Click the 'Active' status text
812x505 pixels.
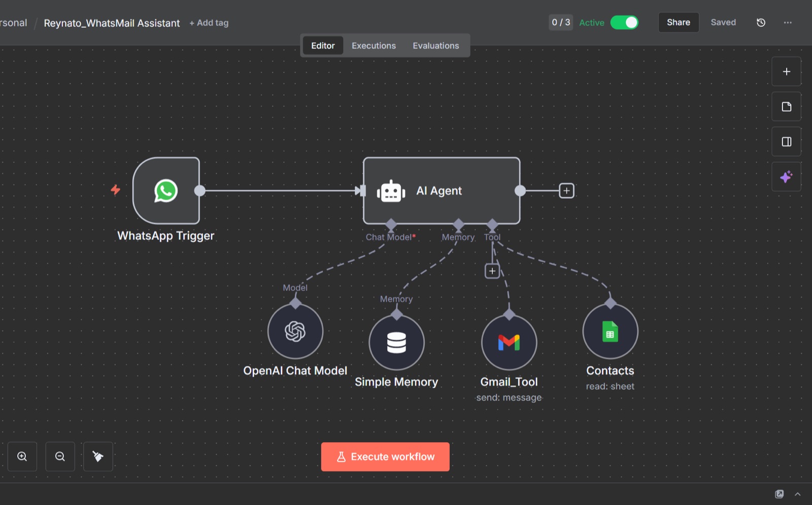coord(592,23)
